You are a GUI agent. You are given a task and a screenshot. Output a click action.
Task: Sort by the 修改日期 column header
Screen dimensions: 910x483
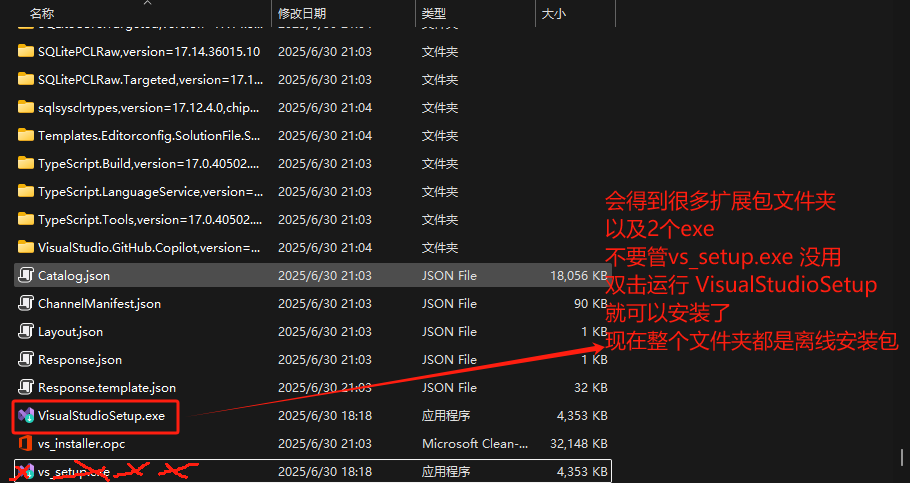302,13
